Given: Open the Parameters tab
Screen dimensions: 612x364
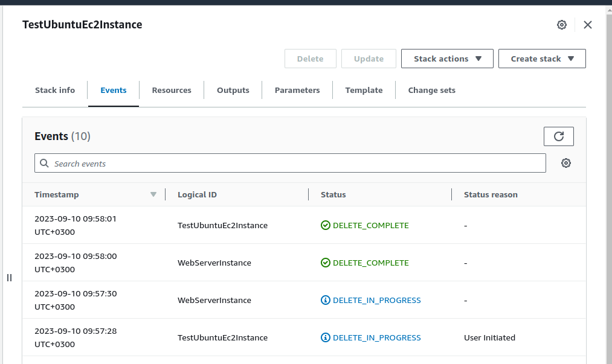Looking at the screenshot, I should (x=297, y=90).
